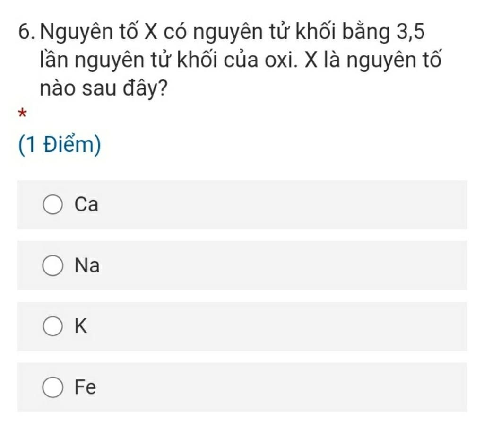The height and width of the screenshot is (448, 484).
Task: Mark the K radio button
Action: [53, 326]
